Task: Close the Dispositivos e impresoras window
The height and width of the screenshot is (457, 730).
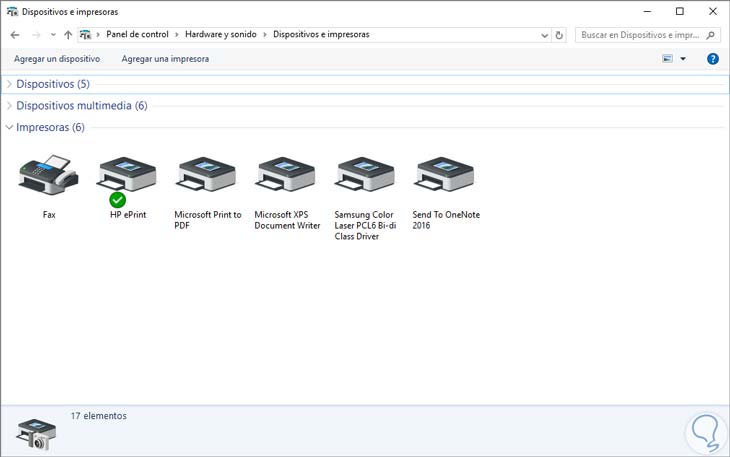Action: coord(713,11)
